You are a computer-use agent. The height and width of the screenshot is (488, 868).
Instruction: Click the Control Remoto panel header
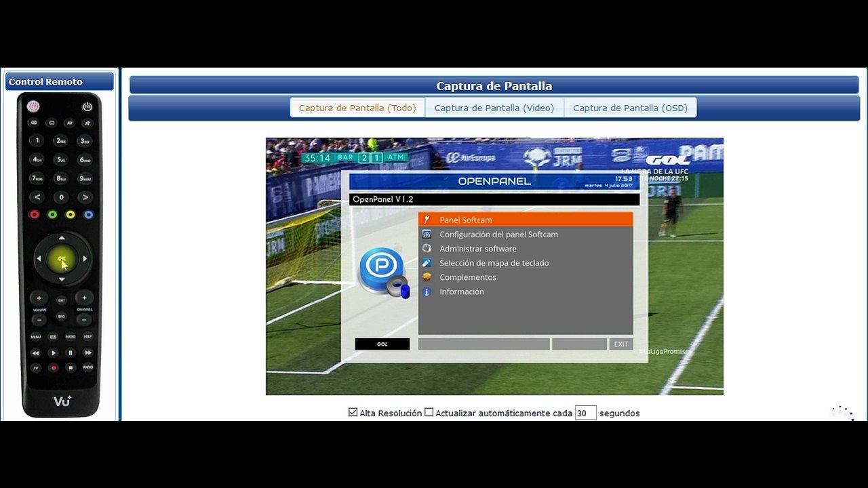click(x=60, y=81)
